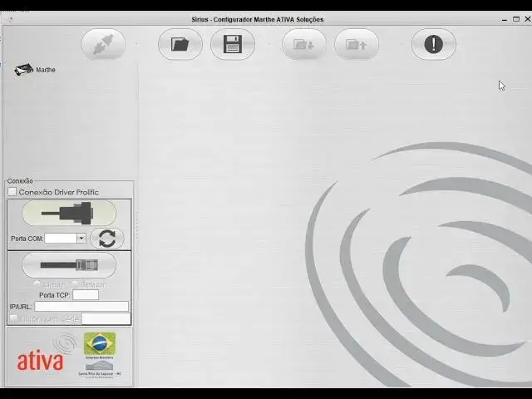Viewport: 532px width, 399px height.
Task: Open the exclamation mark info button
Action: click(434, 44)
